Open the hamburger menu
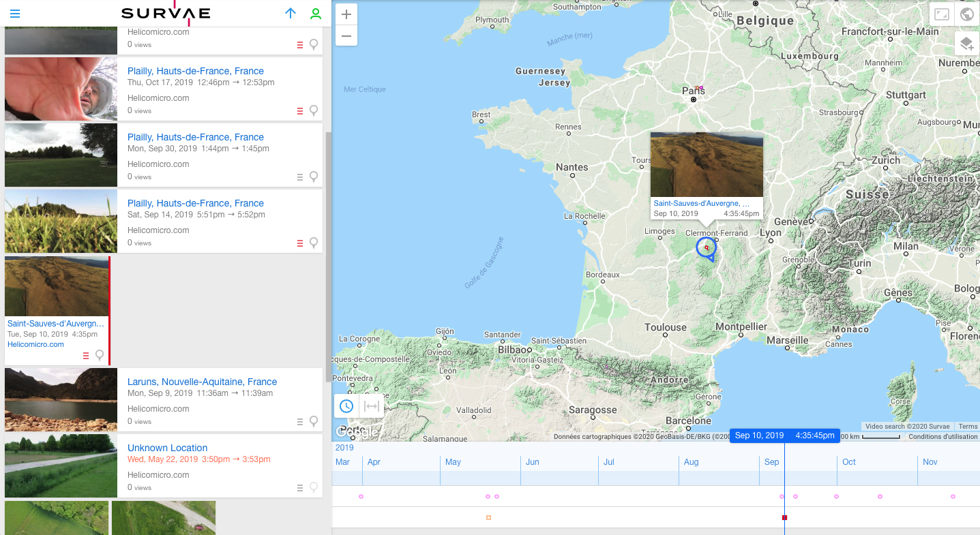This screenshot has height=535, width=980. pyautogui.click(x=15, y=14)
